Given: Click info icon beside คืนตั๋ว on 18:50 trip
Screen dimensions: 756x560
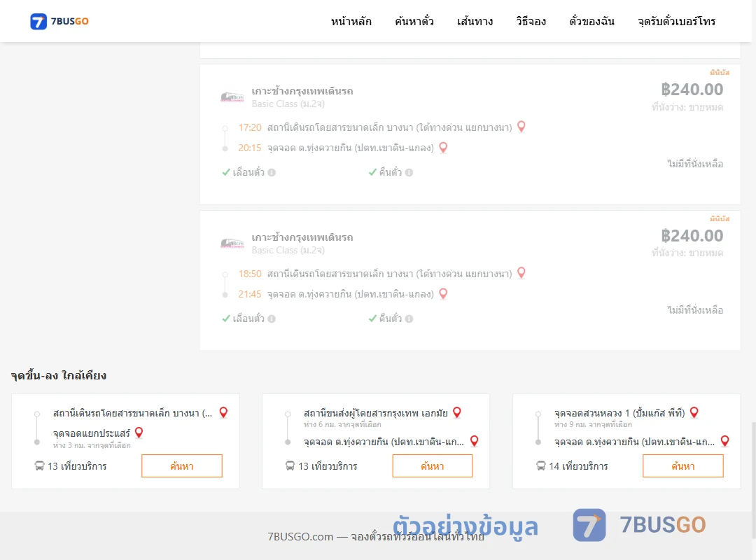Looking at the screenshot, I should (x=409, y=318).
